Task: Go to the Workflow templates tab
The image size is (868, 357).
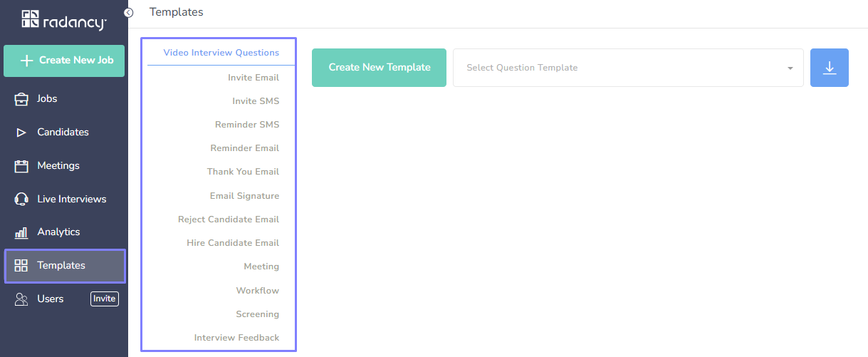Action: [x=257, y=291]
